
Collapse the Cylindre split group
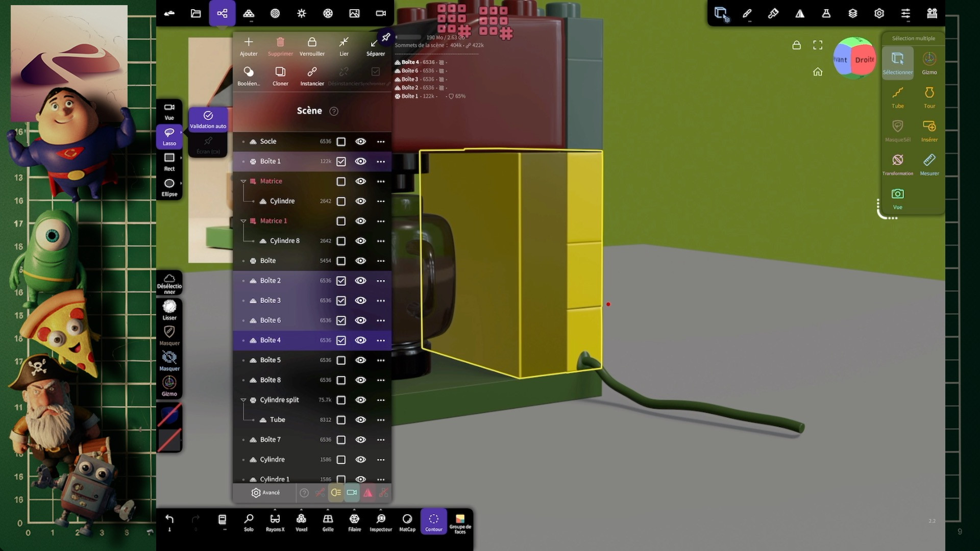pos(243,400)
